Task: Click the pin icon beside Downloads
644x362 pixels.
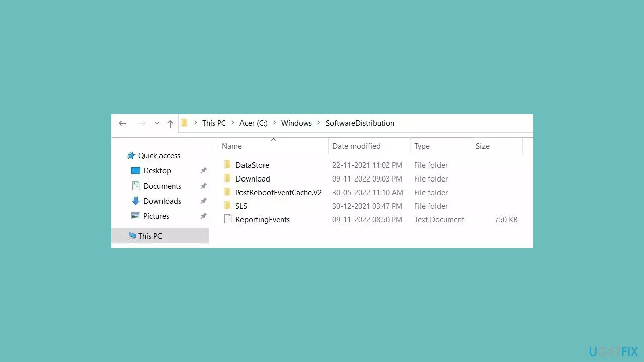Action: [203, 201]
